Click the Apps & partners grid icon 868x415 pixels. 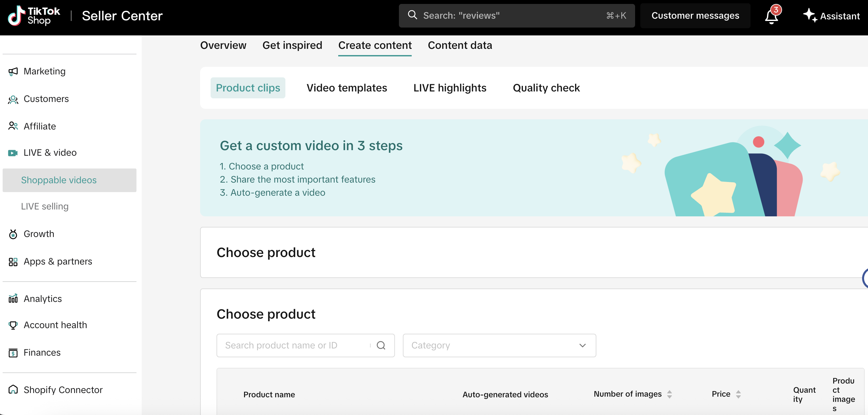pyautogui.click(x=13, y=262)
